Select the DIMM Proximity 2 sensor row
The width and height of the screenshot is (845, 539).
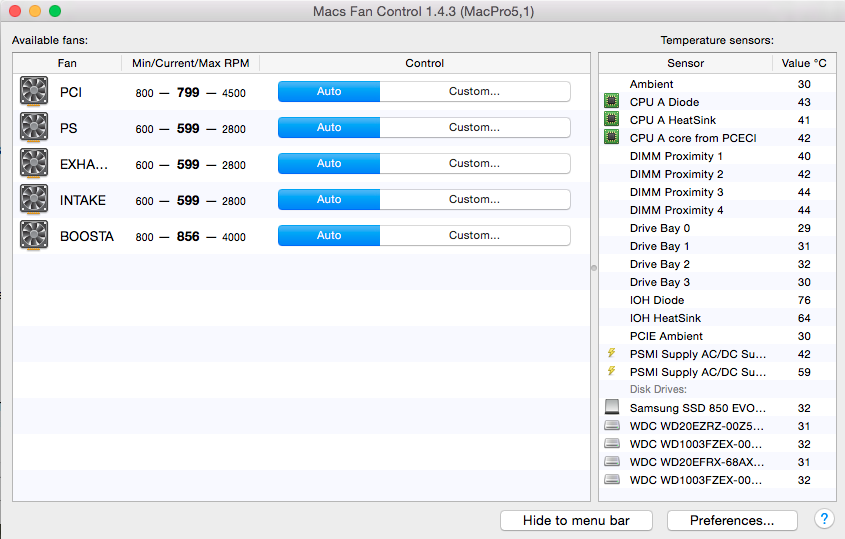pyautogui.click(x=718, y=174)
